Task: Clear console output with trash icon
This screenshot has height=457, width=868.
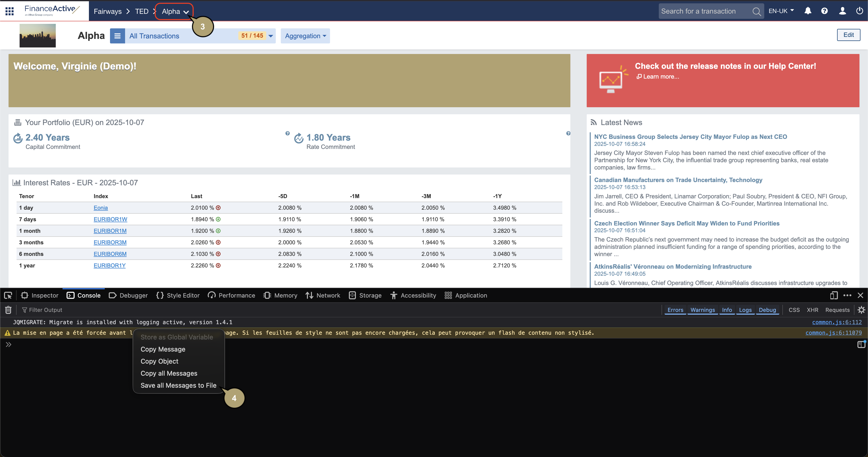Action: [9, 310]
